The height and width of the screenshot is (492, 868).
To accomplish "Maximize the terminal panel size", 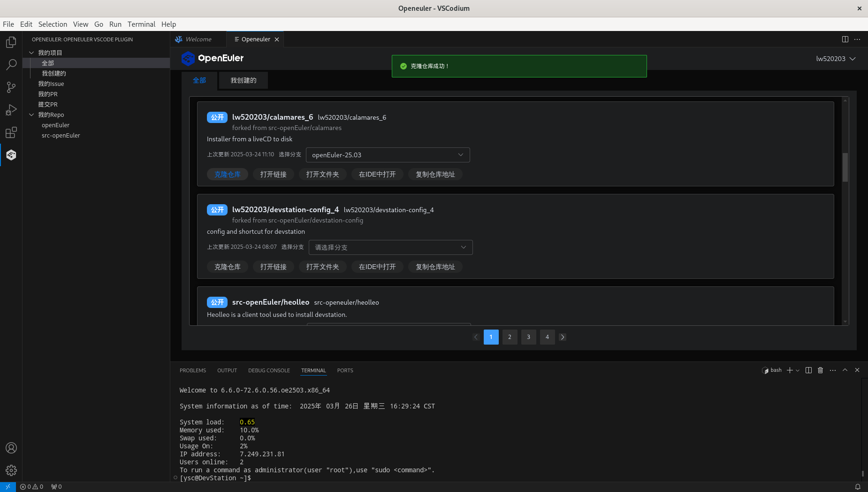I will coord(845,370).
